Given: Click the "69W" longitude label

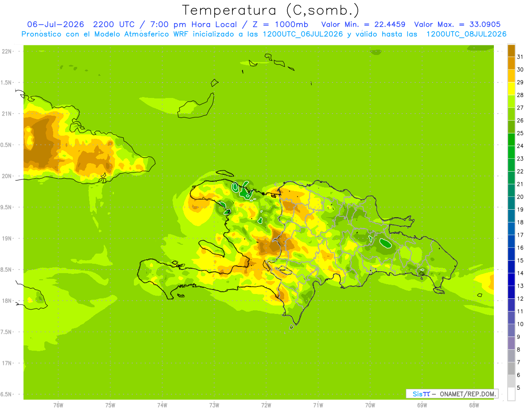Looking at the screenshot, I should coord(422,405).
